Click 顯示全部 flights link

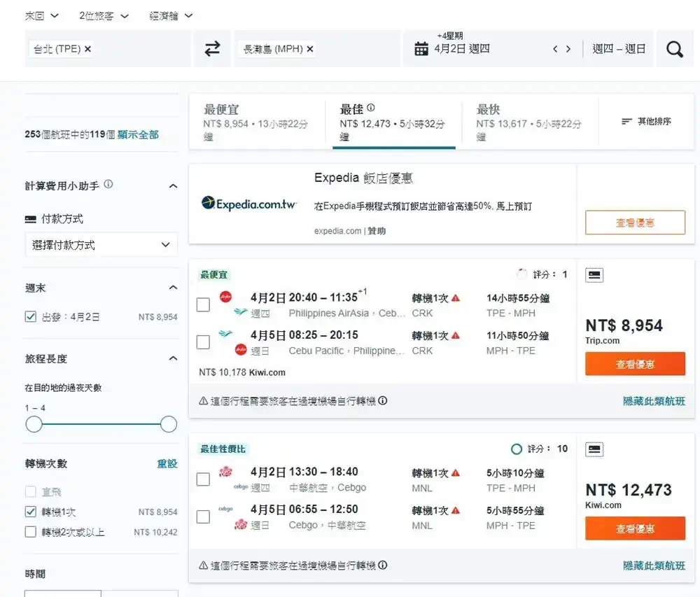(138, 134)
